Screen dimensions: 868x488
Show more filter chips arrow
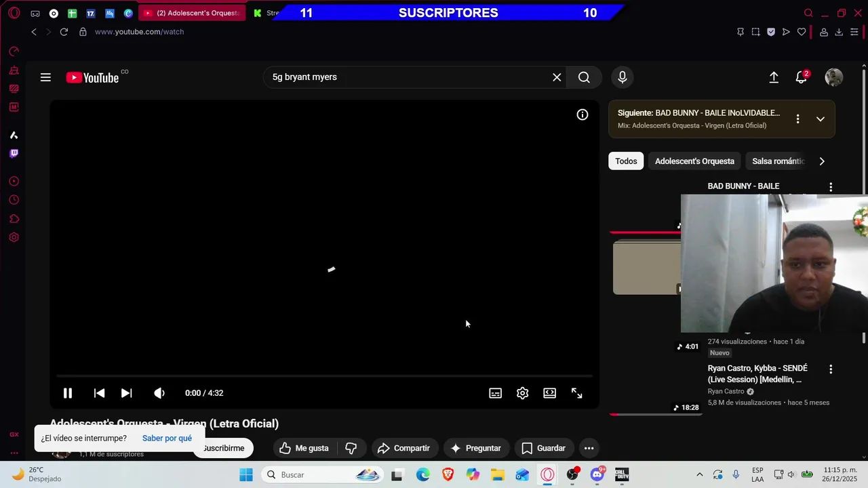(x=822, y=161)
